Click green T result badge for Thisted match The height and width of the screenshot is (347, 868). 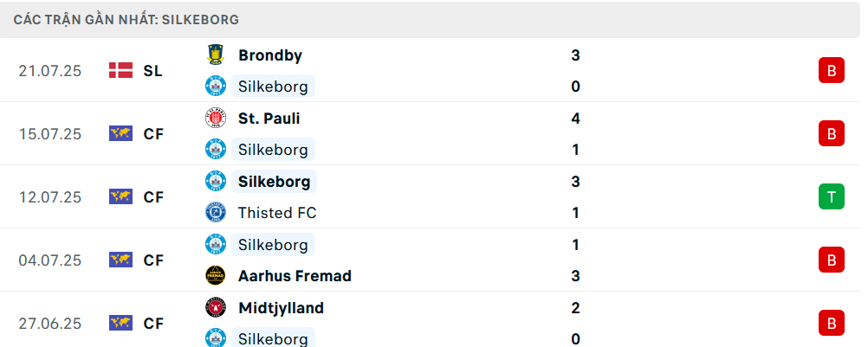(832, 196)
